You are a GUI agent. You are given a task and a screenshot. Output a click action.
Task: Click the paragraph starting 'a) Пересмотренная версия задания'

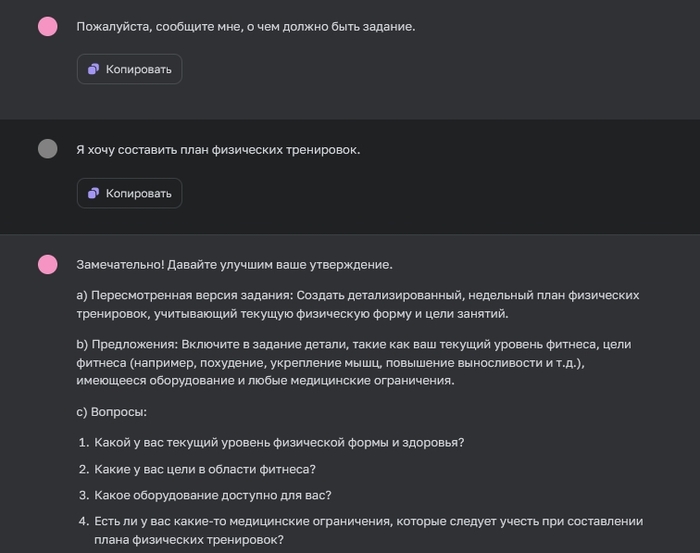pyautogui.click(x=357, y=295)
